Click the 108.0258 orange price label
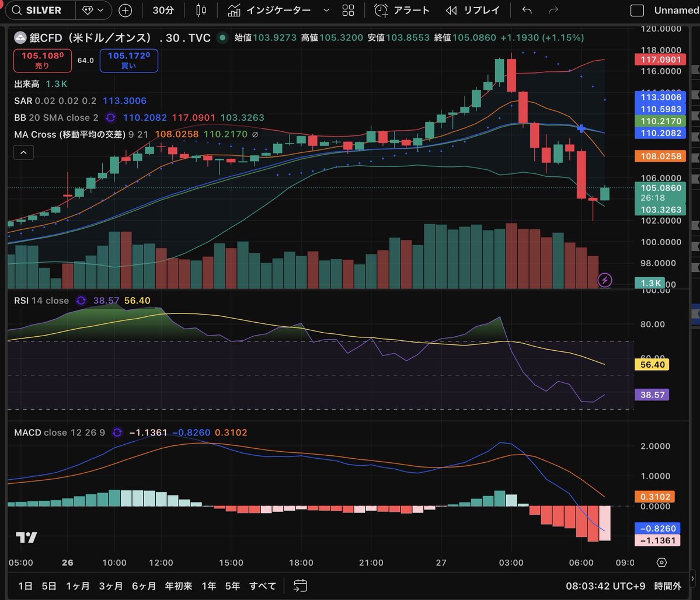Image resolution: width=700 pixels, height=600 pixels. pyautogui.click(x=661, y=156)
